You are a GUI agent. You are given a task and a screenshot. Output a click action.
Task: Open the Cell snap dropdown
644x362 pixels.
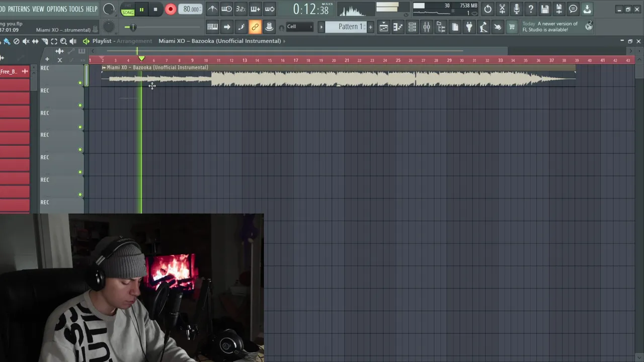(299, 27)
